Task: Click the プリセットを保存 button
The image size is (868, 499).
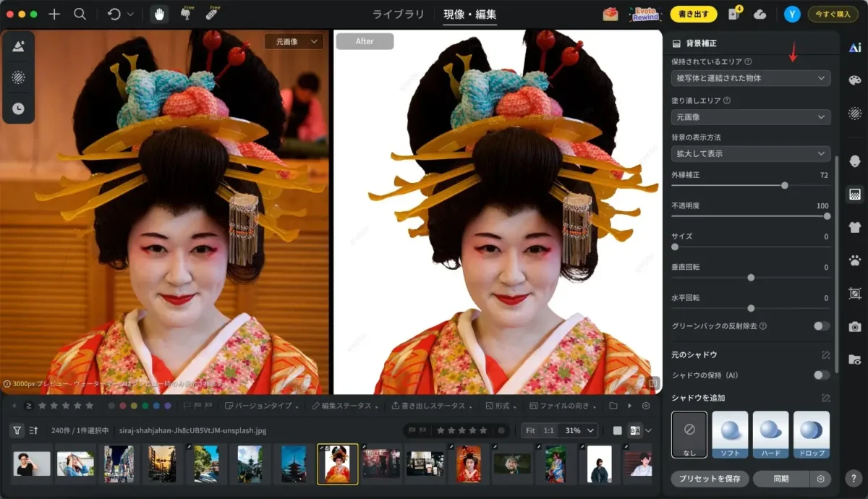Action: point(709,479)
